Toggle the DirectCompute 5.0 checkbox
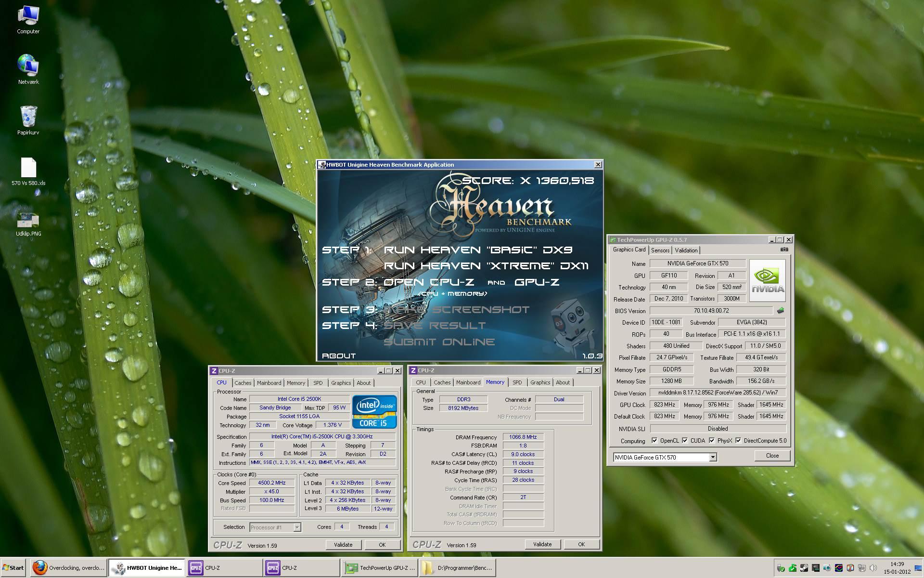 tap(738, 440)
